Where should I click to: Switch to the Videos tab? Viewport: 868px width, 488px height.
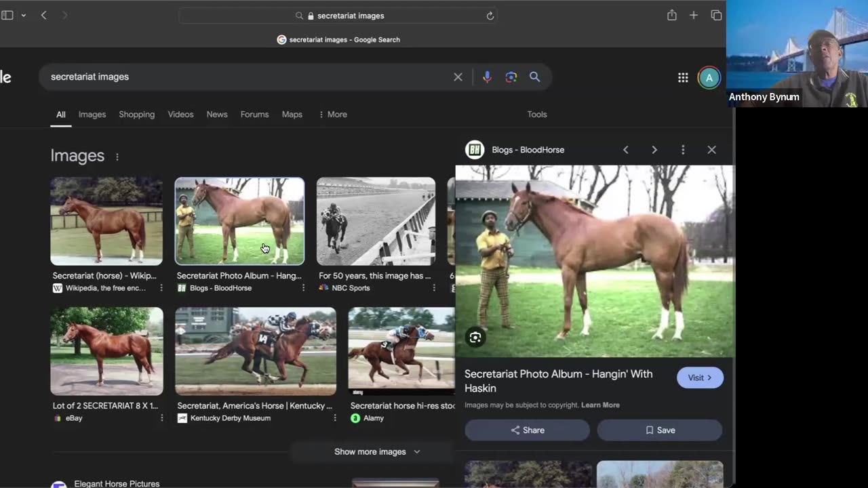(x=180, y=115)
